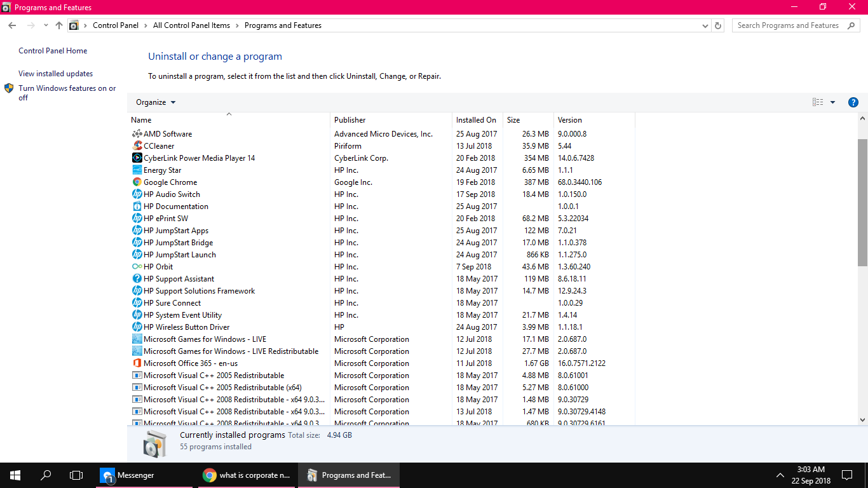Click the down arrow on the list scrollbar
Image resolution: width=868 pixels, height=488 pixels.
(862, 419)
